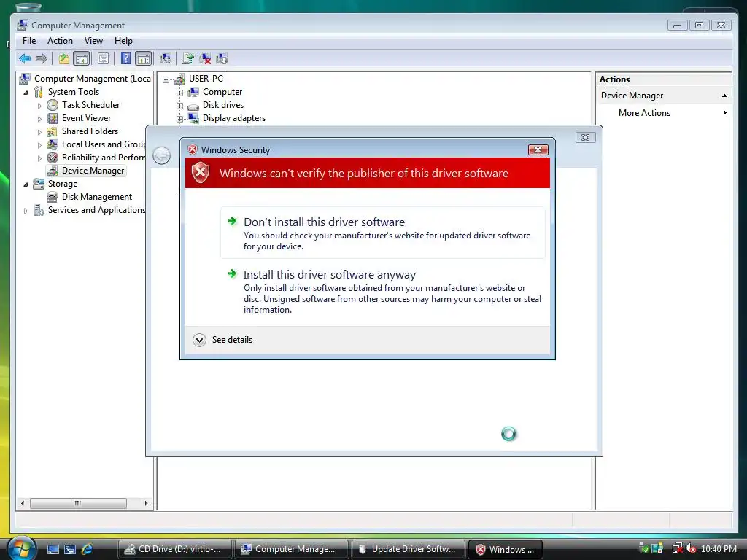The image size is (747, 560).
Task: Close the Windows Security dialog
Action: pyautogui.click(x=538, y=150)
